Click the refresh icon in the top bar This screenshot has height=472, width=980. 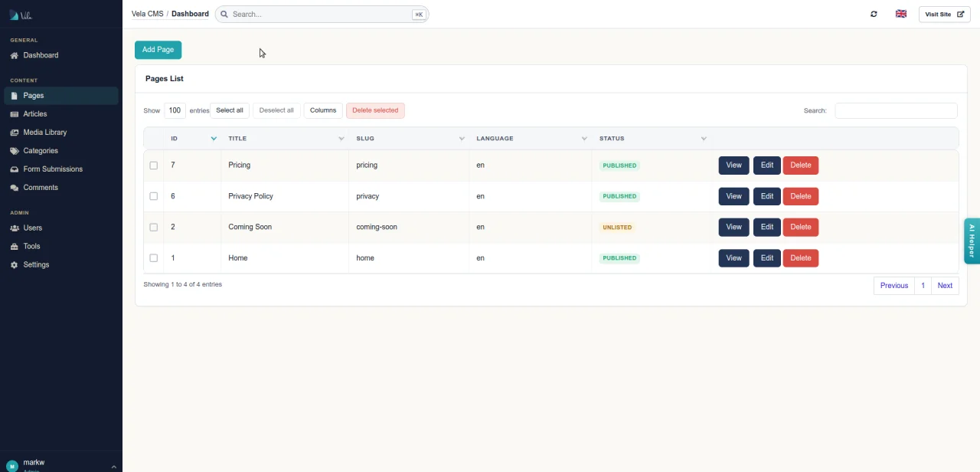(873, 14)
